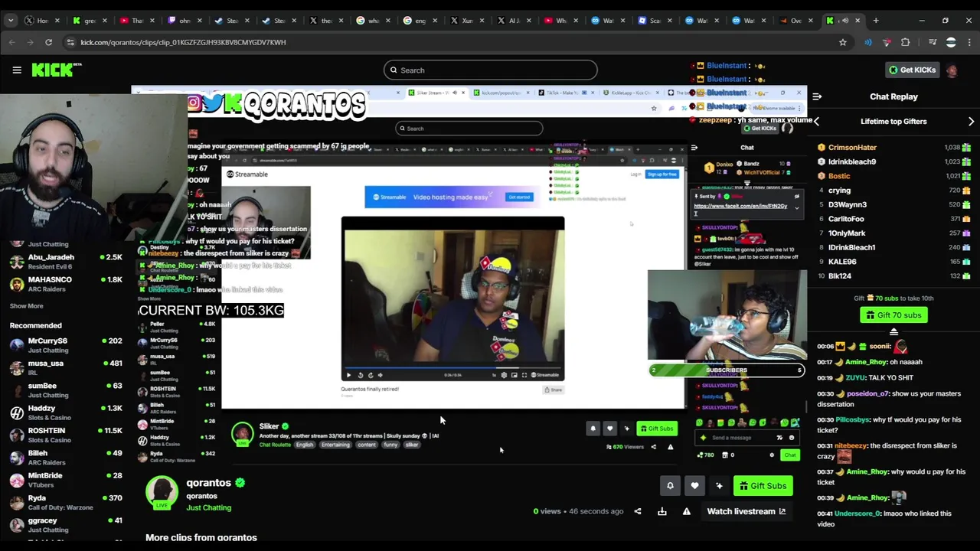Select KALE96 in top gifters list
980x551 pixels.
coord(842,262)
